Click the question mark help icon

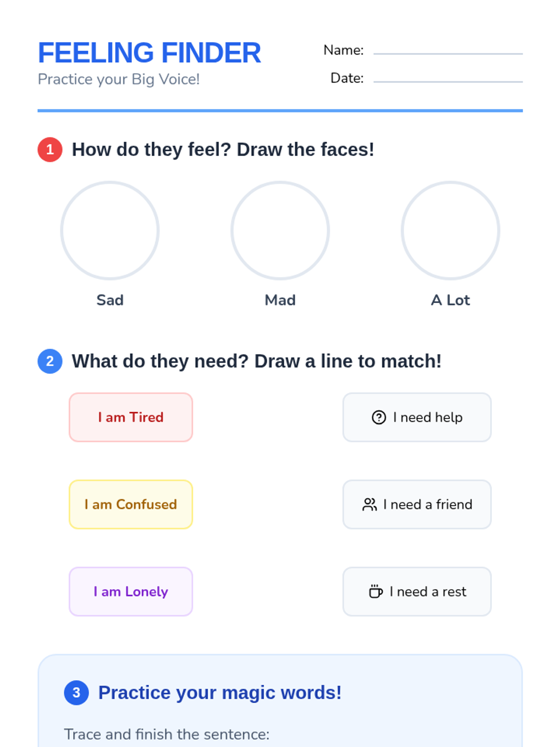(x=378, y=417)
